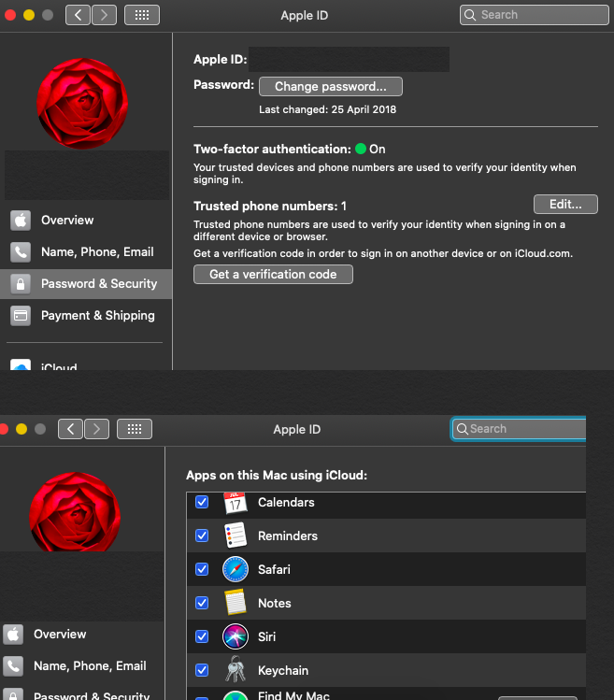Screen dimensions: 614x700
Task: Focus Search field in bottom window
Action: 519,429
